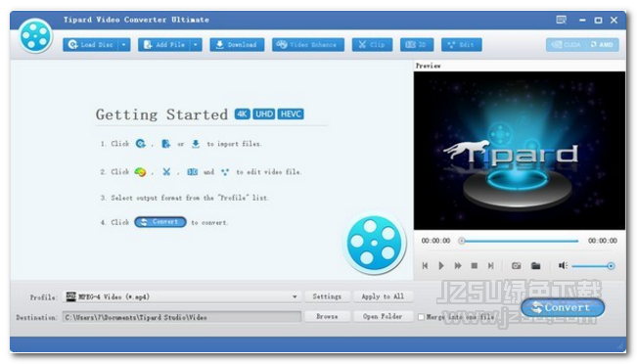The image size is (637, 364).
Task: Click the large Convert button
Action: (563, 307)
